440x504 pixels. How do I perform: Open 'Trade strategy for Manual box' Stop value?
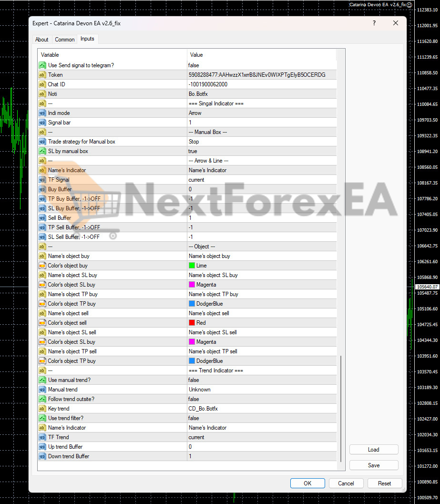click(194, 142)
